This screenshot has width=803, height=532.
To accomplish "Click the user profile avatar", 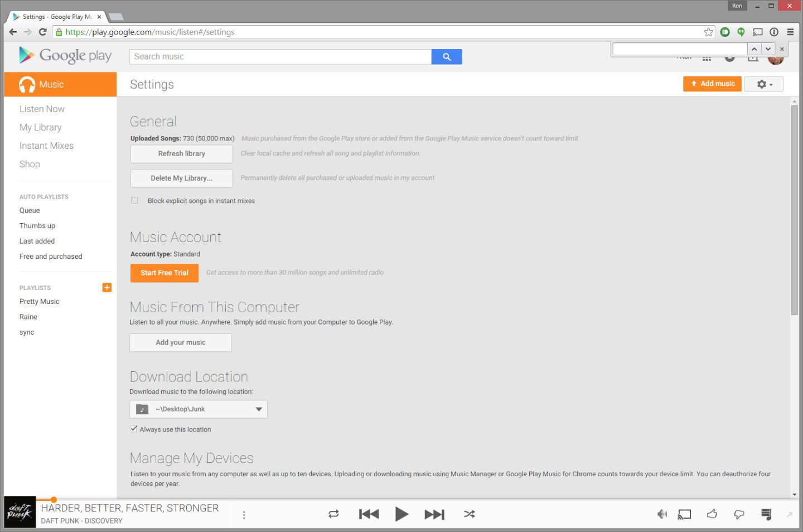I will pos(776,60).
